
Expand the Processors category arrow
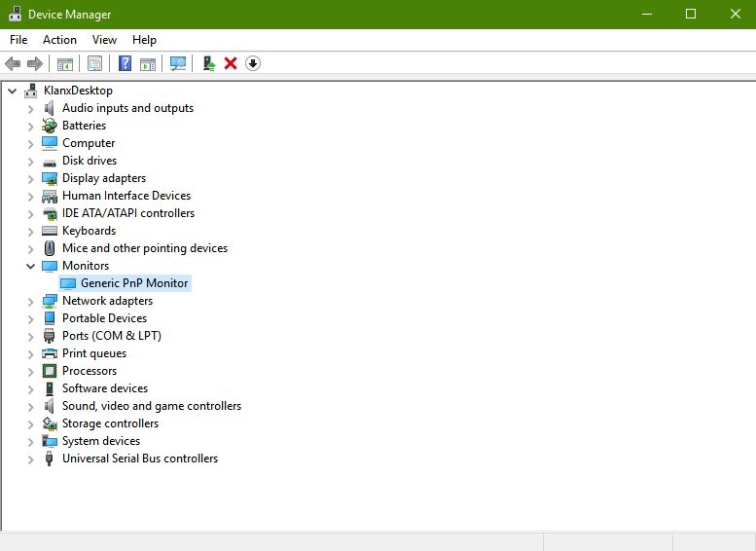(31, 372)
